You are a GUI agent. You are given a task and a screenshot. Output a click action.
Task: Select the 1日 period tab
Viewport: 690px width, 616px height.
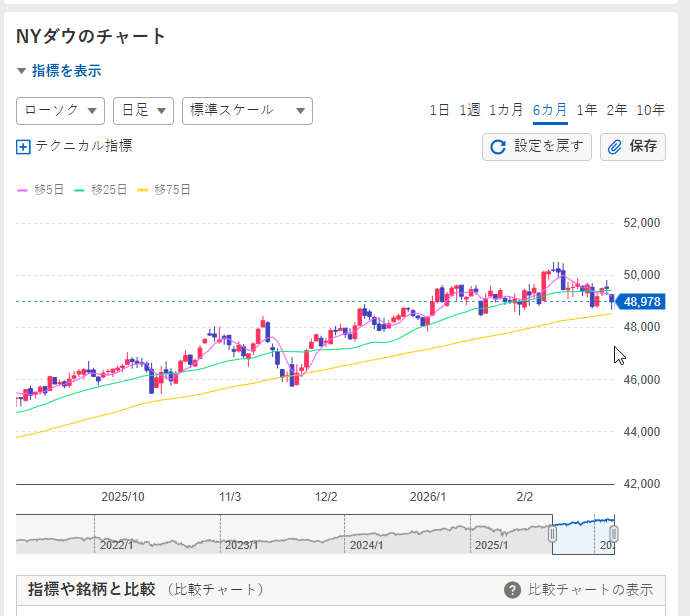tap(439, 110)
